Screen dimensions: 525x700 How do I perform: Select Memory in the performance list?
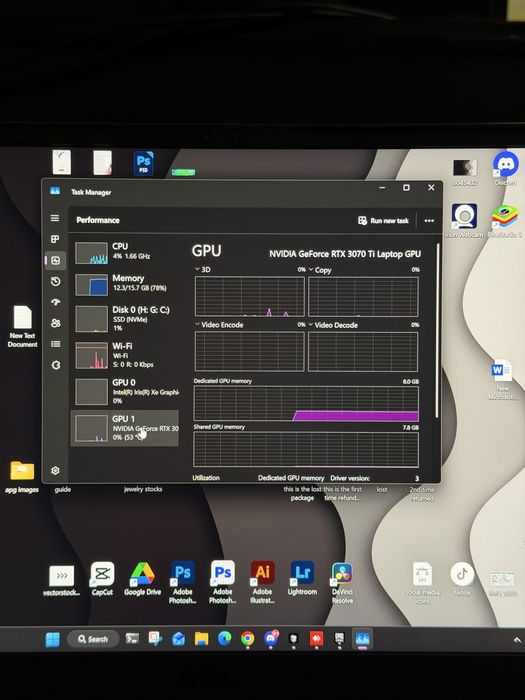tap(125, 283)
